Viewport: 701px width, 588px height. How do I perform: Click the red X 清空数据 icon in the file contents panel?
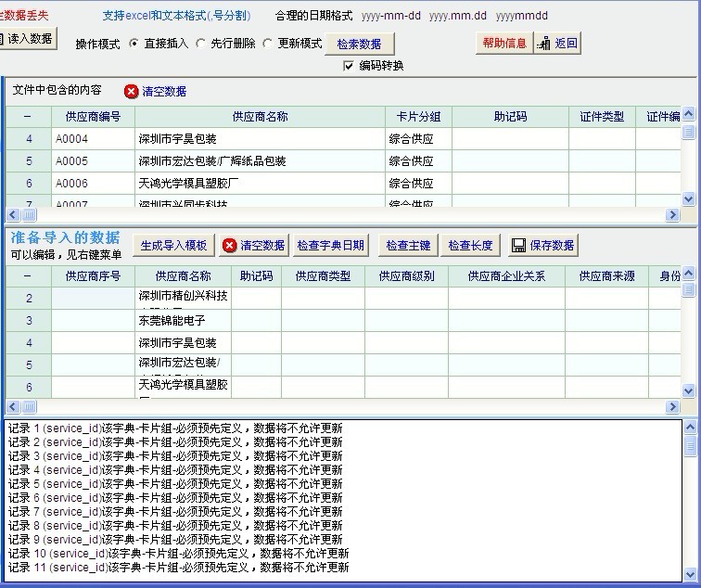tap(132, 91)
